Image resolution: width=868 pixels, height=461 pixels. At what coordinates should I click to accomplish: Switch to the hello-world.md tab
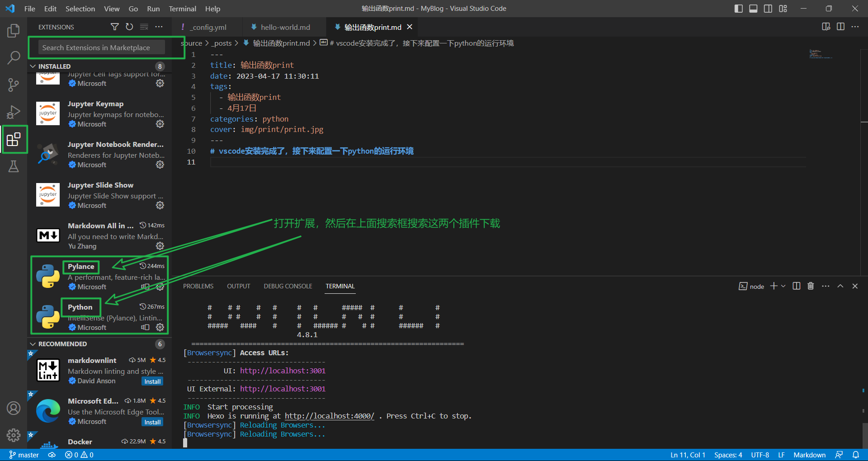285,27
